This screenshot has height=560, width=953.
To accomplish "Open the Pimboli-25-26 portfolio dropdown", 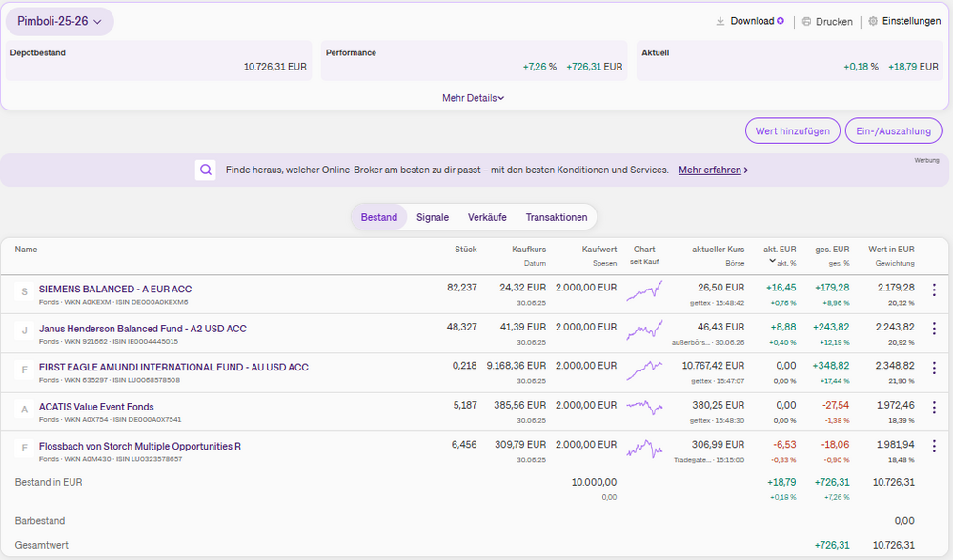I will pyautogui.click(x=59, y=21).
